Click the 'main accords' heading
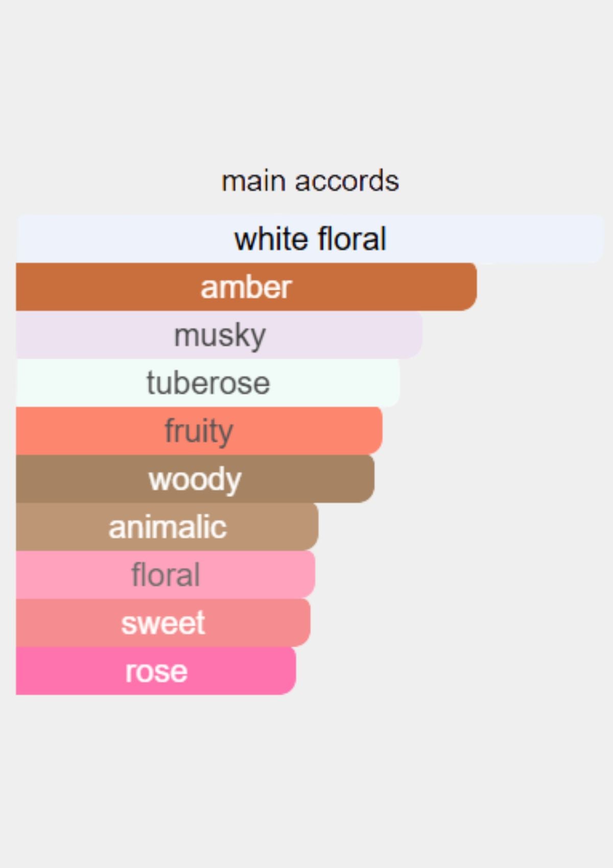613x868 pixels. 310,181
